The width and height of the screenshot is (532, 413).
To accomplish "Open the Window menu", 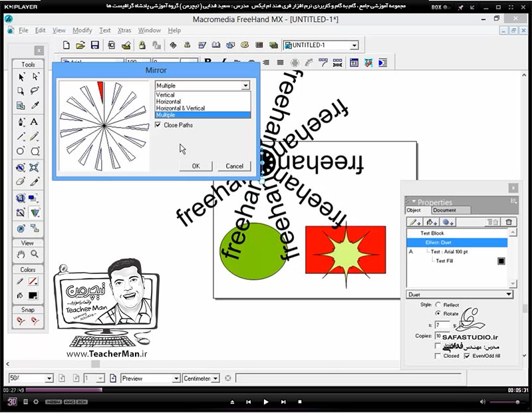I will click(149, 30).
